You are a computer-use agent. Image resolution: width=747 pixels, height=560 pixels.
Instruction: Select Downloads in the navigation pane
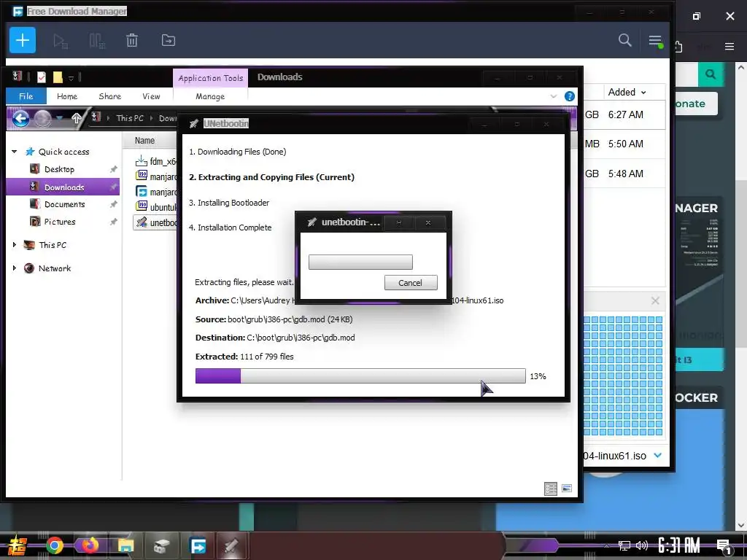pyautogui.click(x=64, y=187)
